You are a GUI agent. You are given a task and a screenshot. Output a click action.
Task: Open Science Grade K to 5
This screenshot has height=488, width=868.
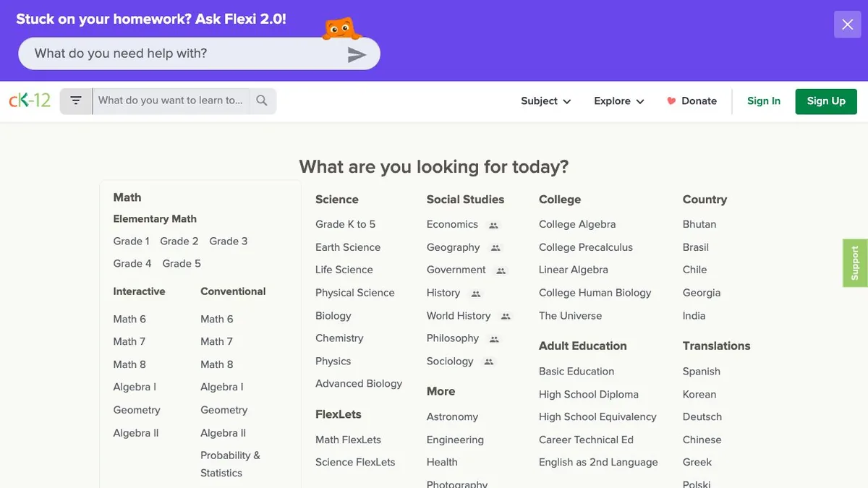pyautogui.click(x=345, y=225)
